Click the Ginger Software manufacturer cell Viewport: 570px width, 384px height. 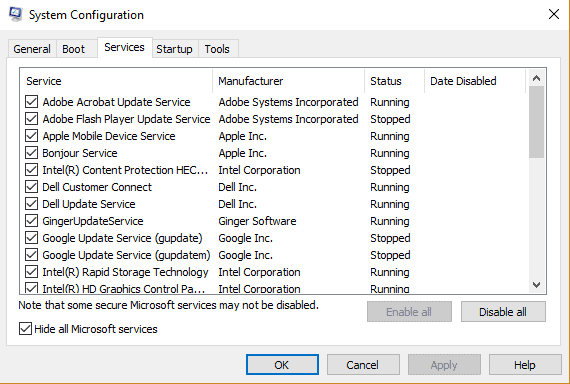[x=257, y=221]
